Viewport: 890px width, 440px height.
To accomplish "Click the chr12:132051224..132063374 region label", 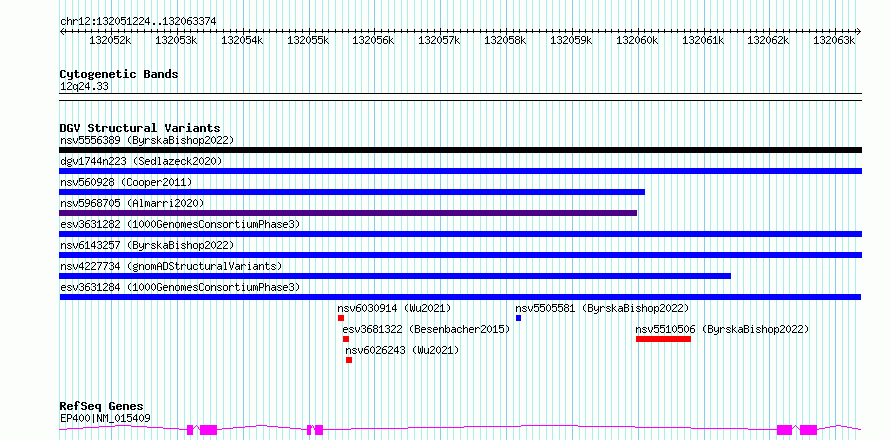I will point(138,21).
